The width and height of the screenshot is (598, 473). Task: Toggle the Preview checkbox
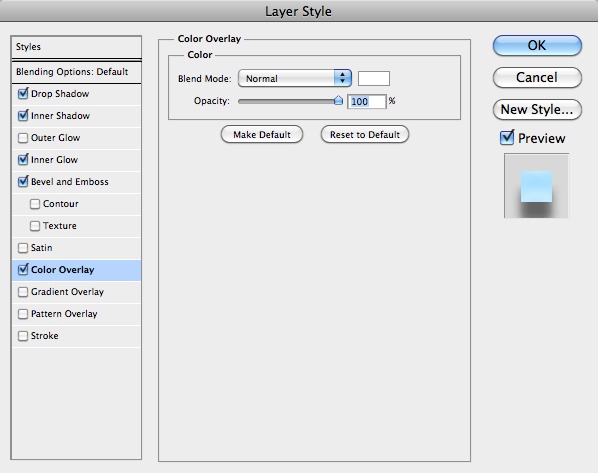click(507, 138)
